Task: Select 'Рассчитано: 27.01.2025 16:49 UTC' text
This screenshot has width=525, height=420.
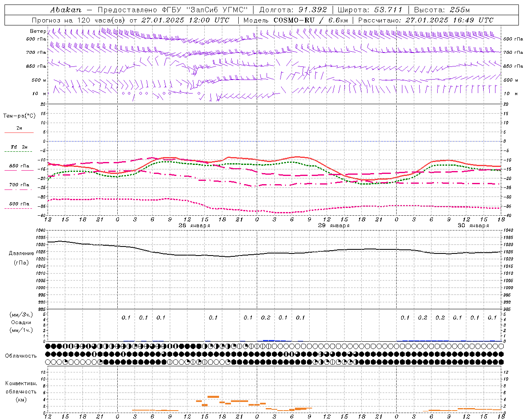Action: coord(426,20)
